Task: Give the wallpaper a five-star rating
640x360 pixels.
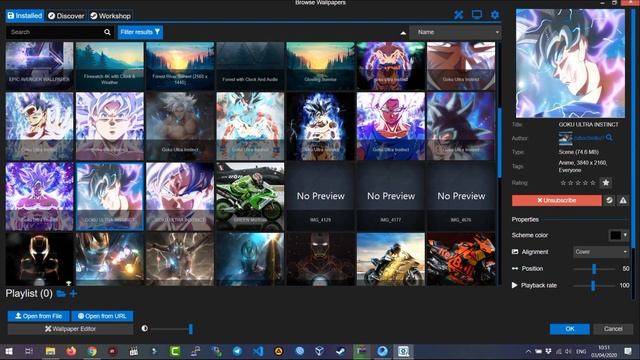Action: pyautogui.click(x=593, y=183)
